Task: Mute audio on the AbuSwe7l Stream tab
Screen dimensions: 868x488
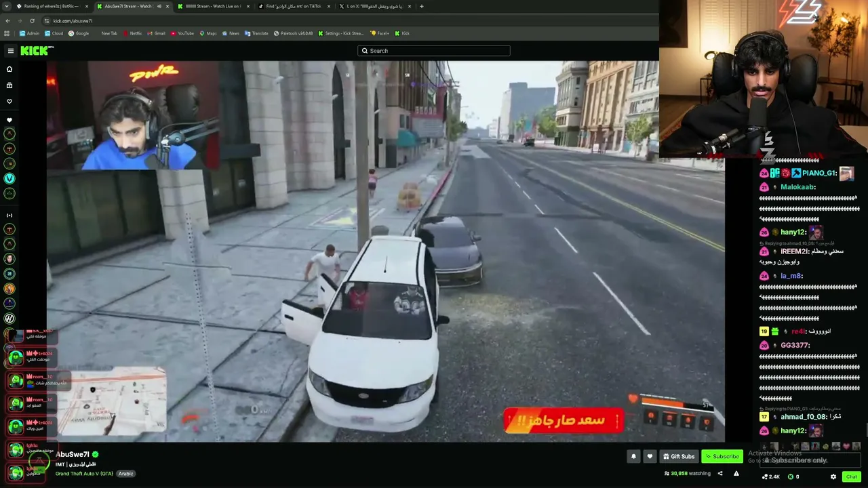Action: pos(159,7)
